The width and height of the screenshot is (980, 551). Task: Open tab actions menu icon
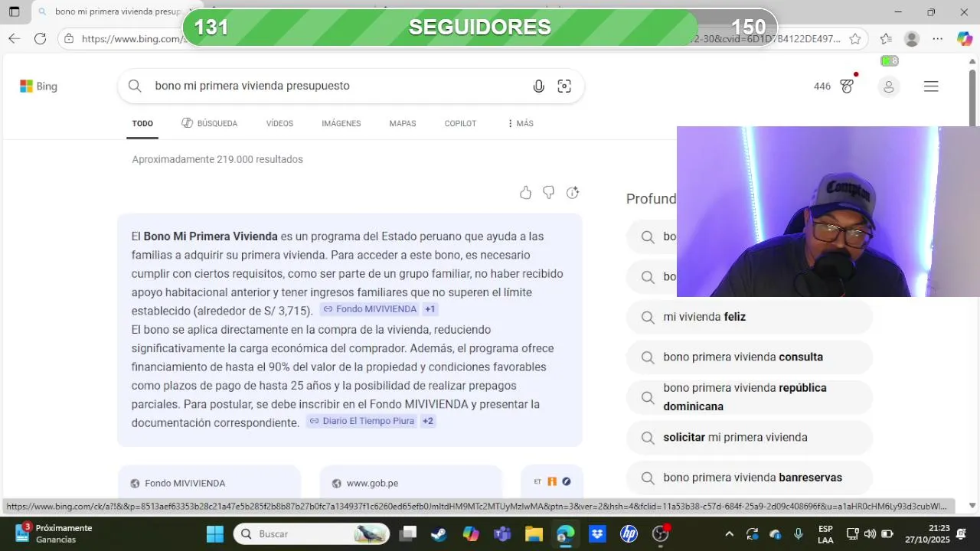(x=14, y=12)
